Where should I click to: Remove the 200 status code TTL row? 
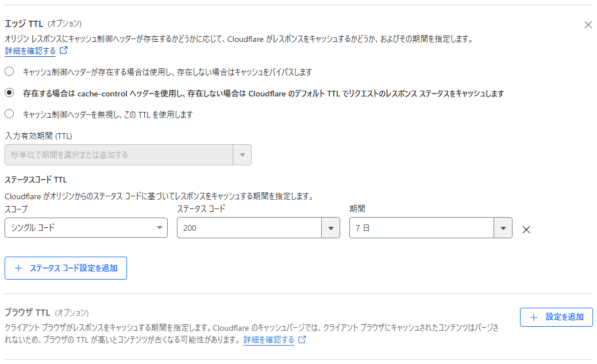click(x=526, y=230)
